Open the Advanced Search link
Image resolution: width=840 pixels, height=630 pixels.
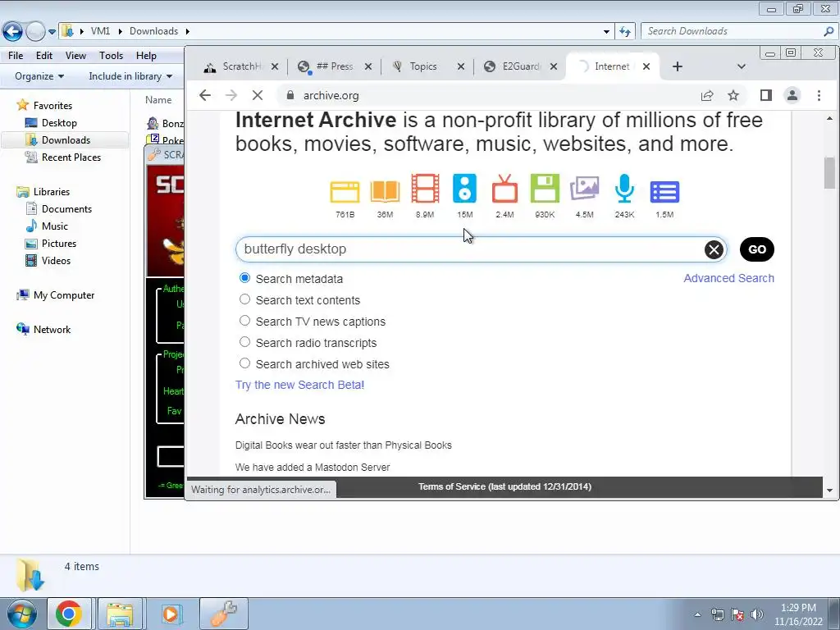(728, 278)
